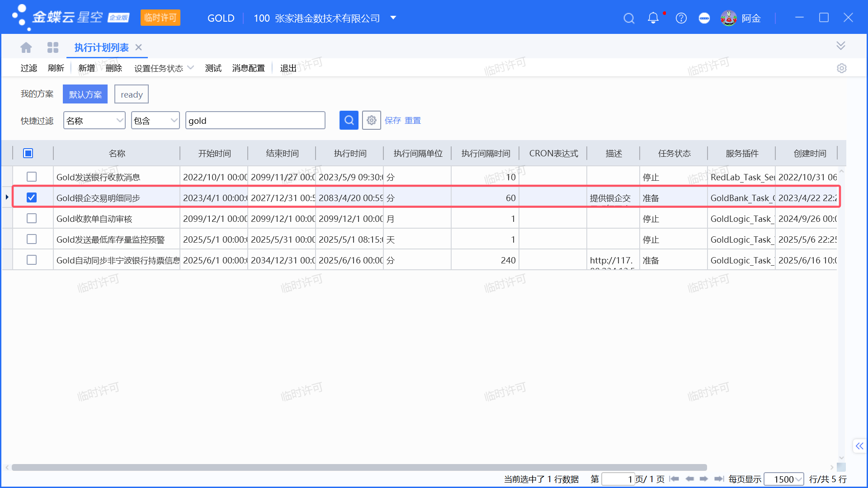Go to the next page arrow
Viewport: 868px width, 488px height.
tap(704, 479)
